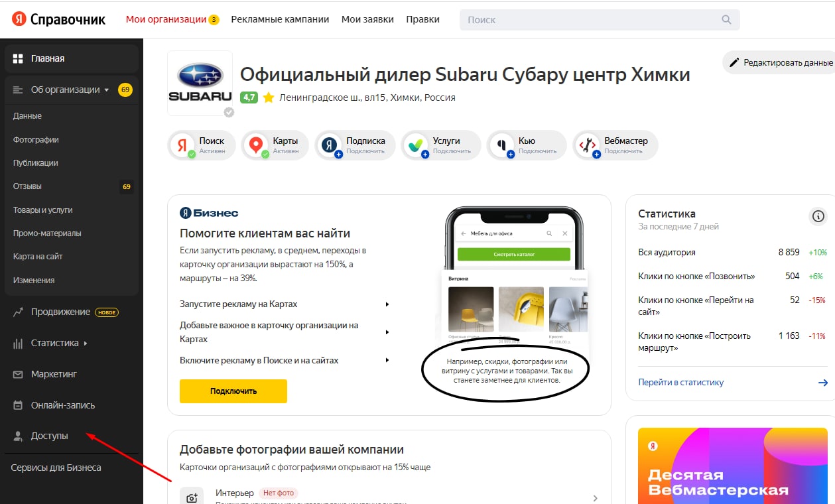Connect the Услуги service chip
This screenshot has height=504, width=835.
(x=440, y=145)
